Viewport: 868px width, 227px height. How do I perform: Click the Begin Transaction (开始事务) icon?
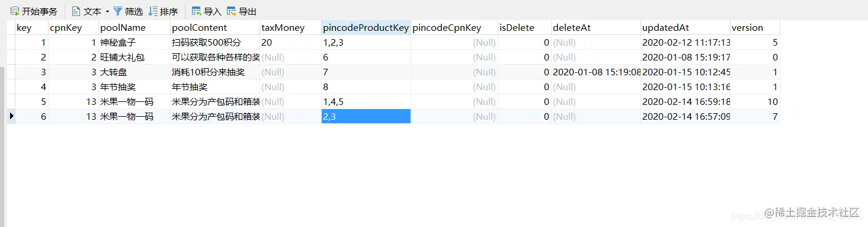tap(15, 11)
